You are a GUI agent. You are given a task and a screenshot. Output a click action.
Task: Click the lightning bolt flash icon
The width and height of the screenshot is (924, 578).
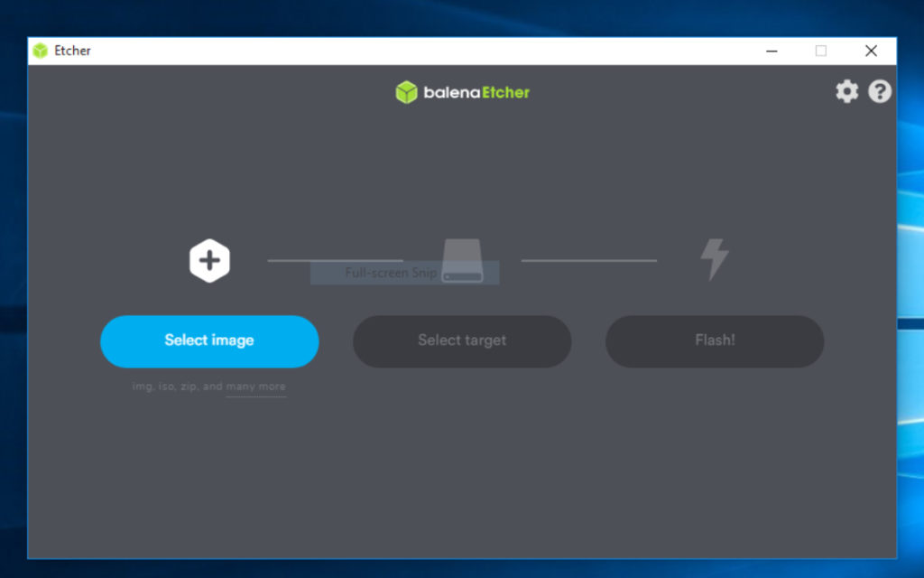pyautogui.click(x=715, y=259)
